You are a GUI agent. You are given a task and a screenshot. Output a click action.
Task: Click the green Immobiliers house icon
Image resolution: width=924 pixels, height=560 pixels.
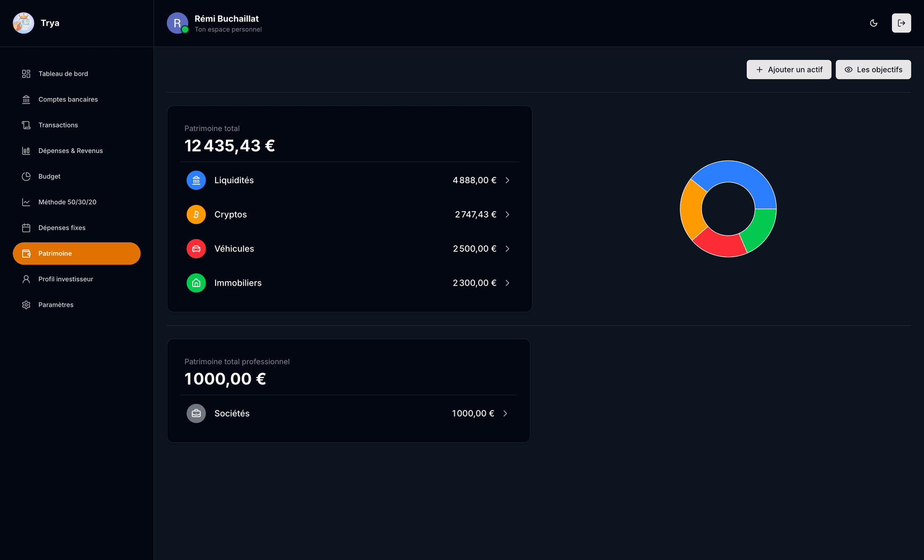[x=196, y=283]
